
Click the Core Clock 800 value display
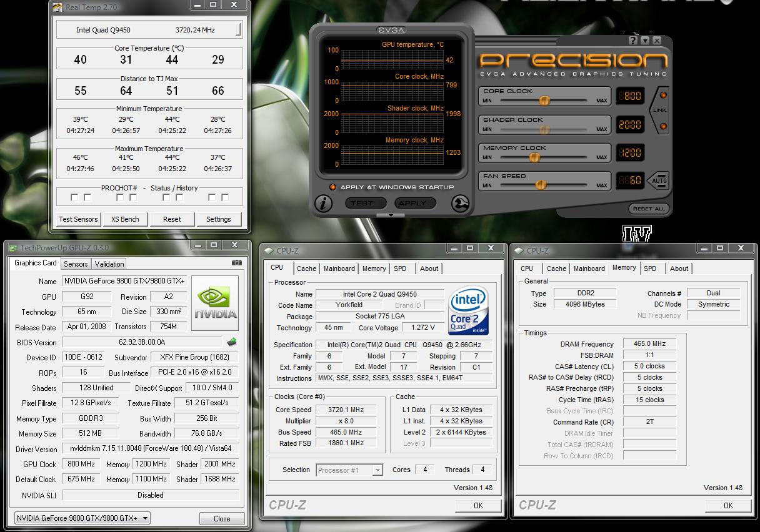click(629, 96)
